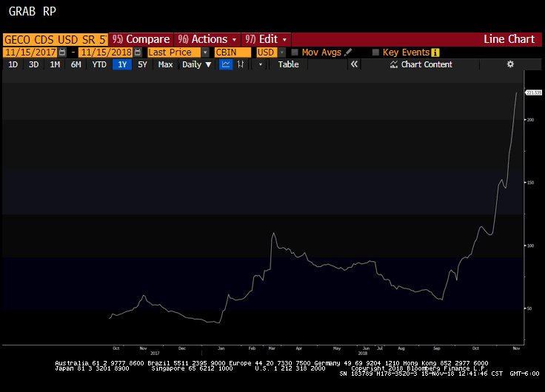Select the 1Y time range tab
Image resolution: width=545 pixels, height=392 pixels.
pyautogui.click(x=122, y=64)
